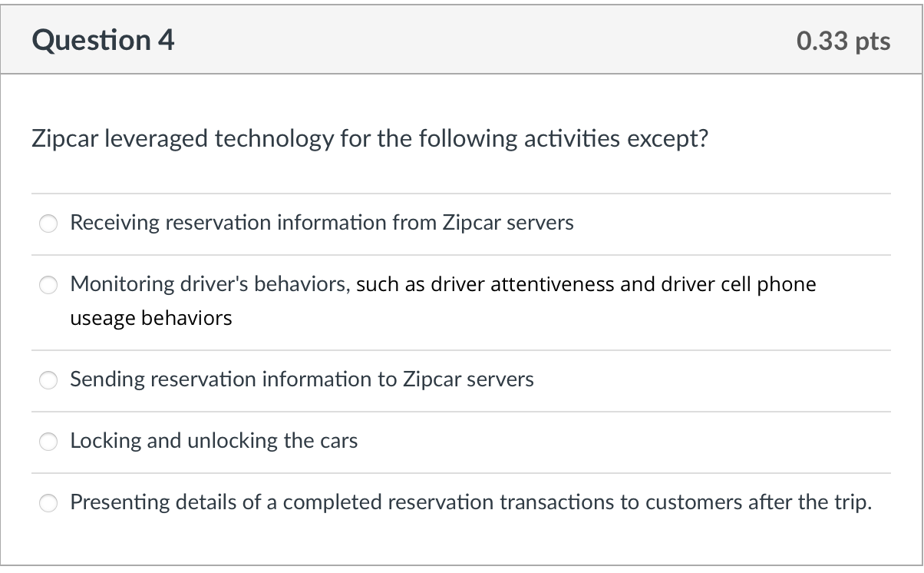Click the 'Locking and unlocking the cars' text

click(x=214, y=441)
